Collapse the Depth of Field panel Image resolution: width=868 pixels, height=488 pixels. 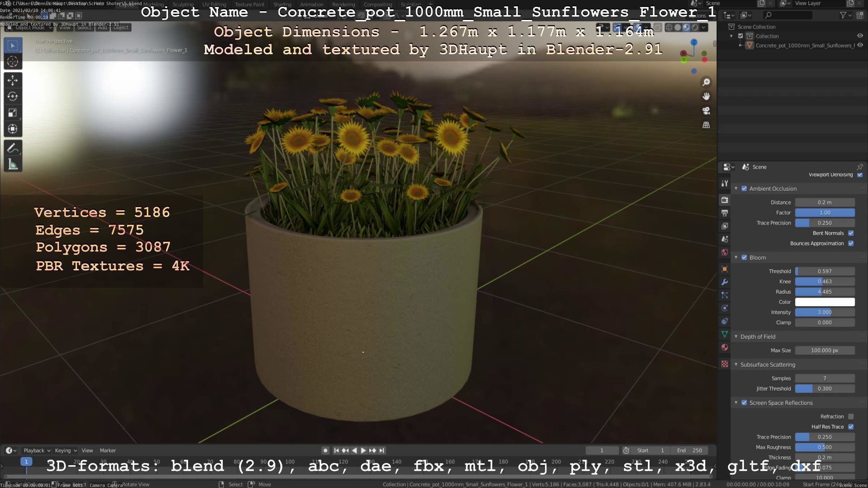(736, 337)
